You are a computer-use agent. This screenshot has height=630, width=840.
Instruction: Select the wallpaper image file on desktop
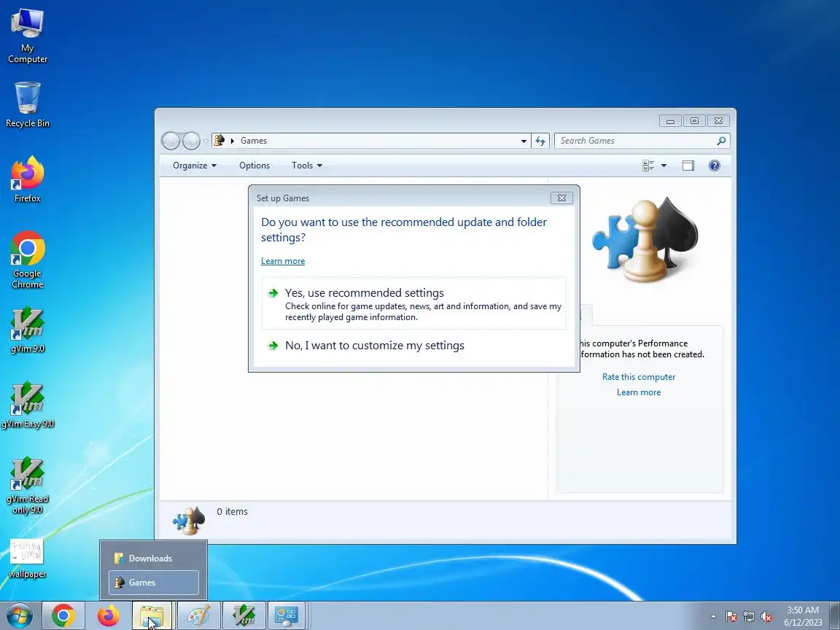(27, 559)
